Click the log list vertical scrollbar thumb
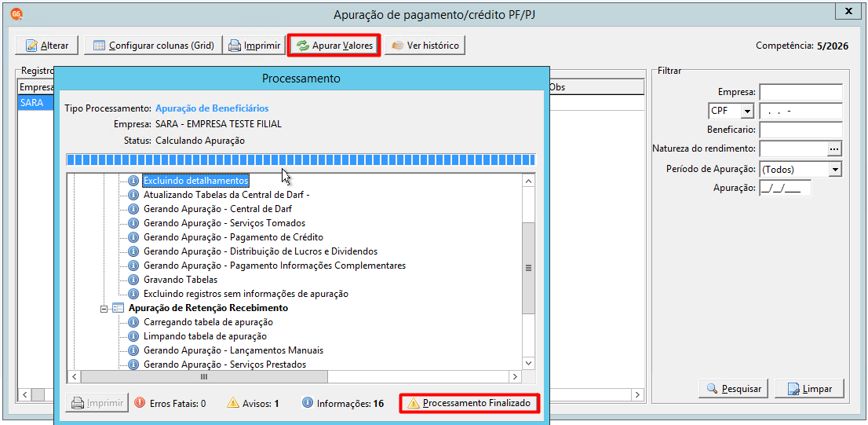Viewport: 868px width, 425px height. pos(529,268)
